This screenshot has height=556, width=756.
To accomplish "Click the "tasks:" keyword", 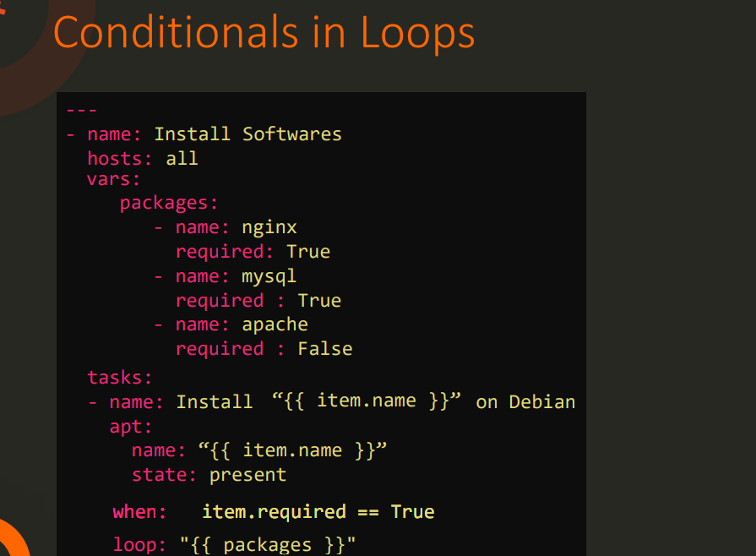I will tap(120, 377).
